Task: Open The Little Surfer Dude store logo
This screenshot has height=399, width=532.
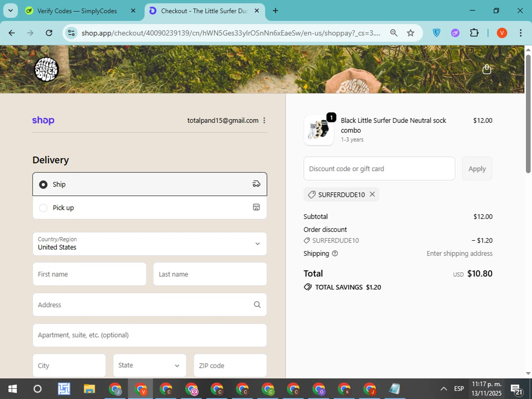Action: coord(46,70)
